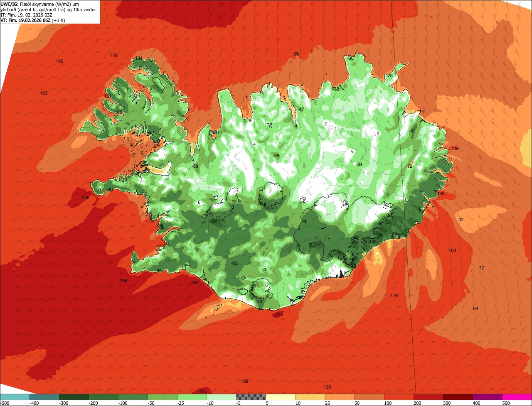Click the dark red legend swatch between 300 and 400

[458, 397]
